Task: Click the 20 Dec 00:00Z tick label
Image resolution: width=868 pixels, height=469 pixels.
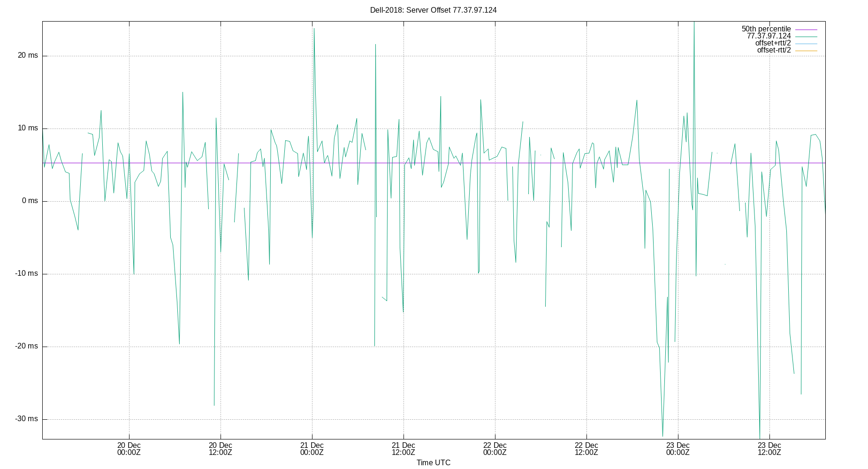Action: coord(129,449)
